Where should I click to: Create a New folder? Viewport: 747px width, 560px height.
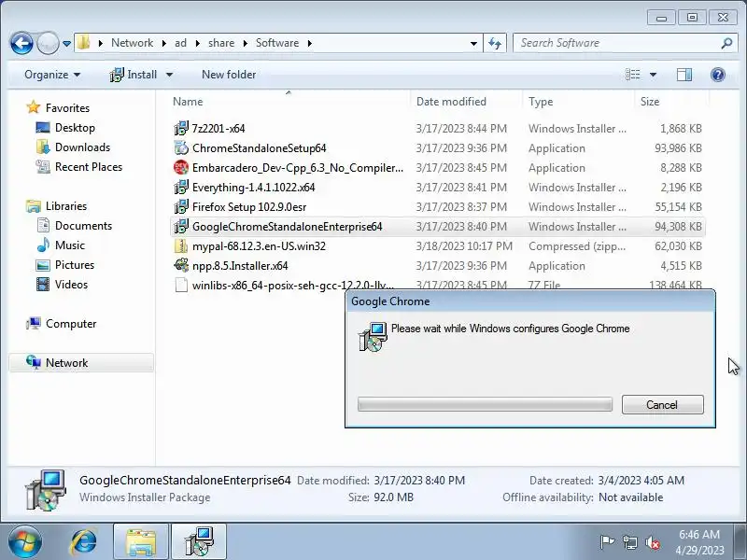click(229, 75)
